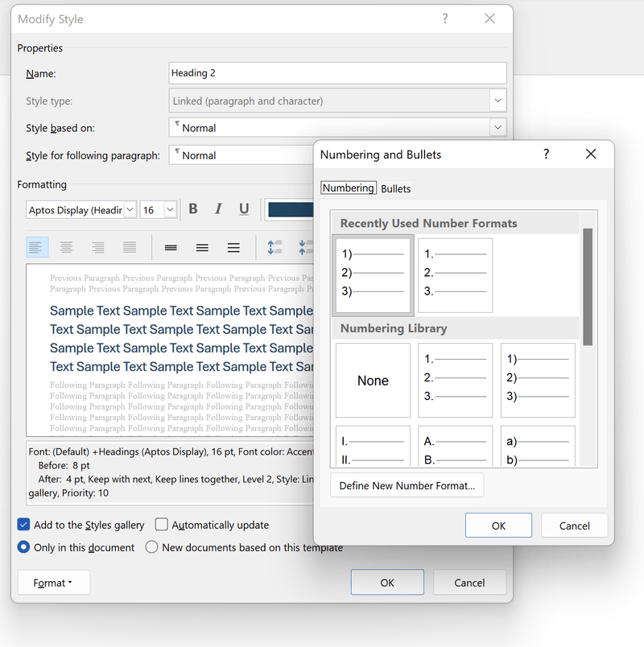Select uppercase A. B. format
Screen dimensions: 644x647
pos(456,446)
